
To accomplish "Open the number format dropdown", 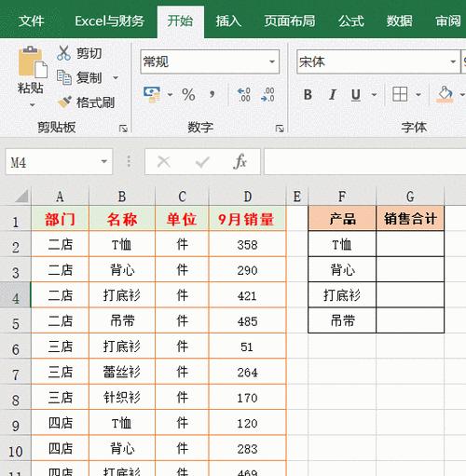I will (272, 61).
